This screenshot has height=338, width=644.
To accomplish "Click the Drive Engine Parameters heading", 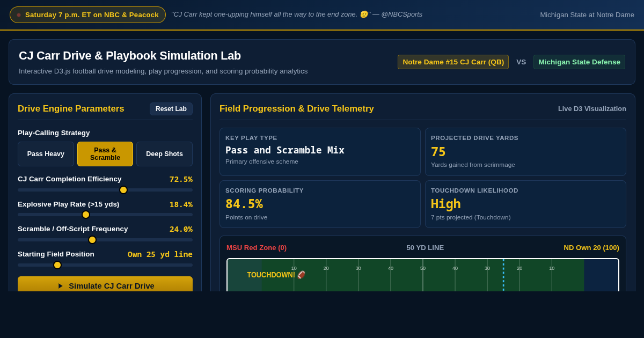I will tap(71, 109).
